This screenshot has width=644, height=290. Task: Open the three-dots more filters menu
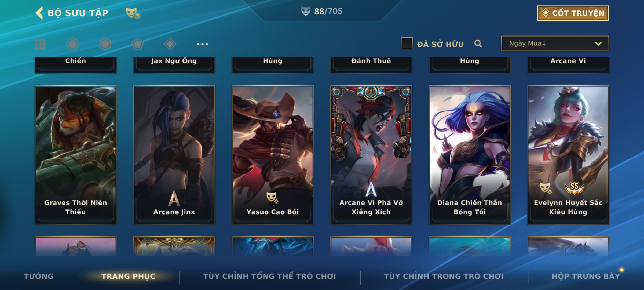pos(202,44)
